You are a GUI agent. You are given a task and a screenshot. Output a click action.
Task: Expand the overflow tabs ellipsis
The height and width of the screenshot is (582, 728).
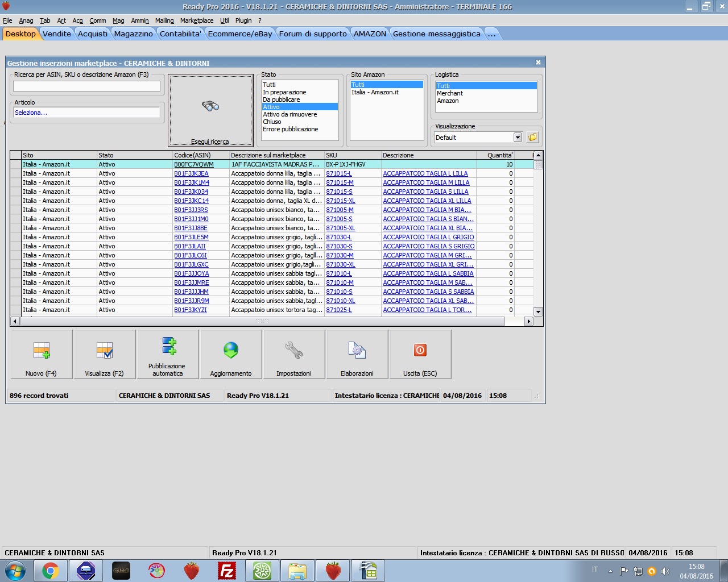coord(491,34)
